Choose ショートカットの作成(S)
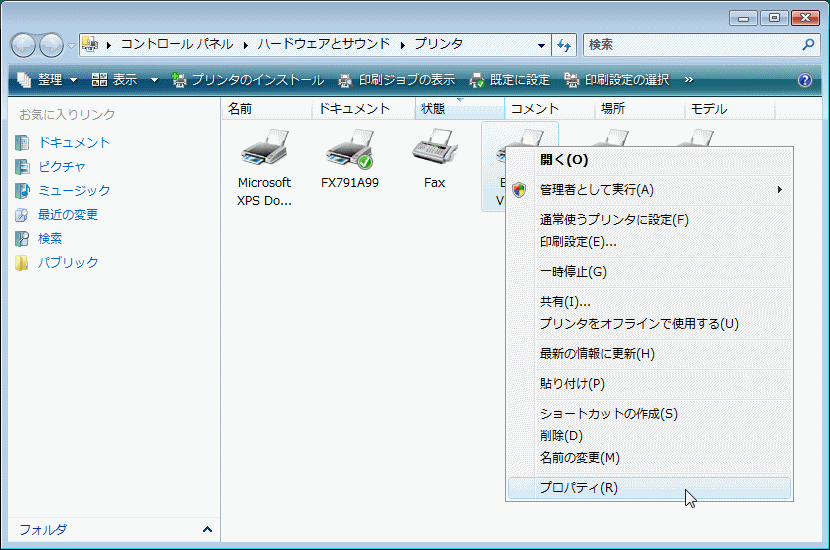This screenshot has height=550, width=830. 649,413
